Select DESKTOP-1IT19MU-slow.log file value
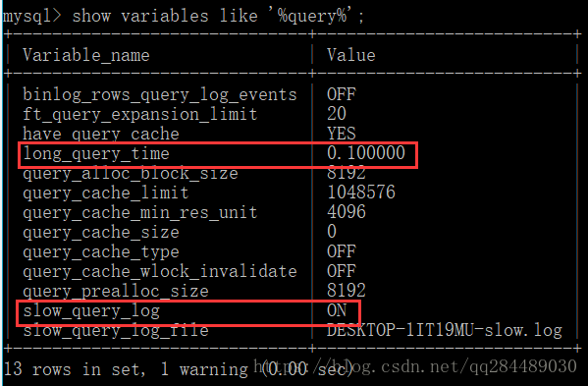Viewport: 588px width, 386px height. [x=445, y=330]
